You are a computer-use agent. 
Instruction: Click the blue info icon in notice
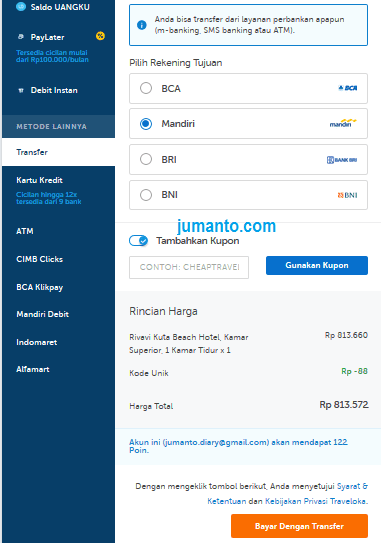pos(142,25)
